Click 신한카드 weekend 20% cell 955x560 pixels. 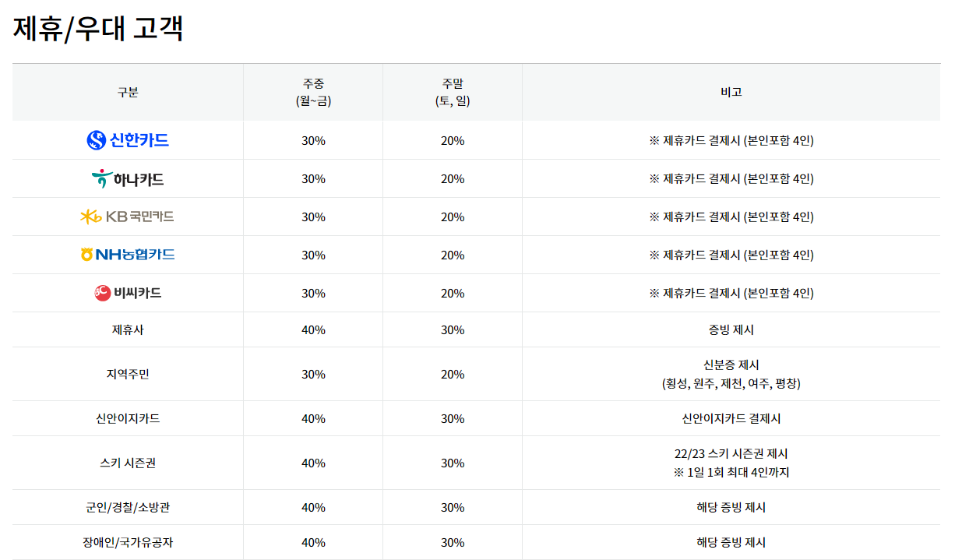(x=453, y=140)
